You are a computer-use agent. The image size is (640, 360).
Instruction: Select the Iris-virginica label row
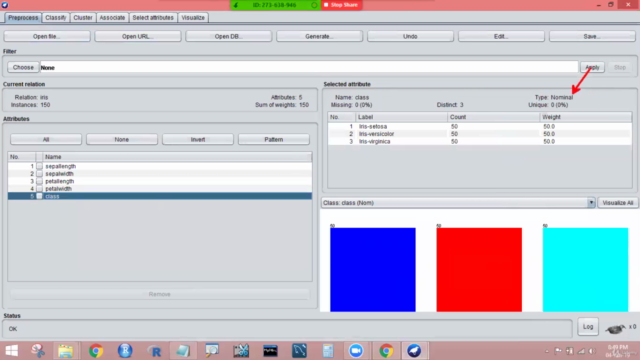[x=480, y=142]
